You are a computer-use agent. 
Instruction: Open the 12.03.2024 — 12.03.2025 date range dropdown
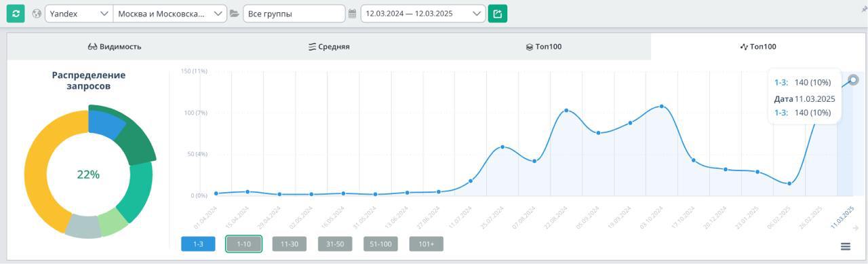coord(423,14)
